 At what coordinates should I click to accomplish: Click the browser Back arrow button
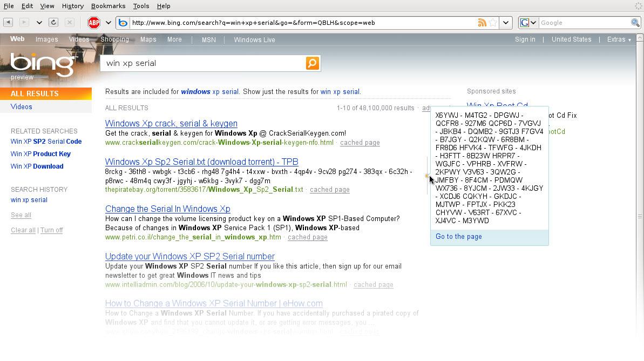[x=8, y=23]
